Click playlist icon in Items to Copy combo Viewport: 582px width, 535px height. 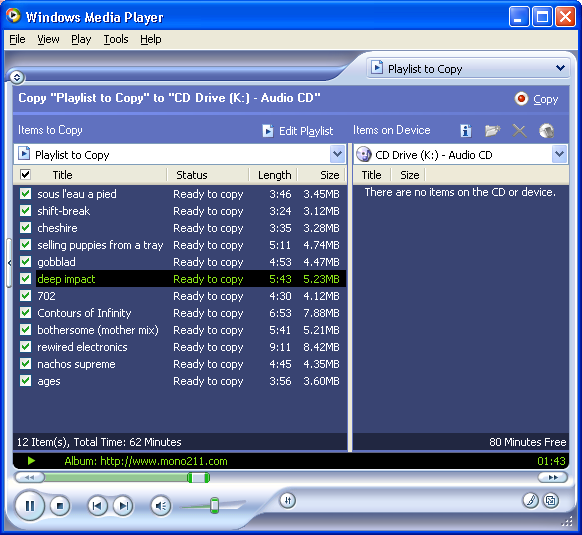(24, 154)
